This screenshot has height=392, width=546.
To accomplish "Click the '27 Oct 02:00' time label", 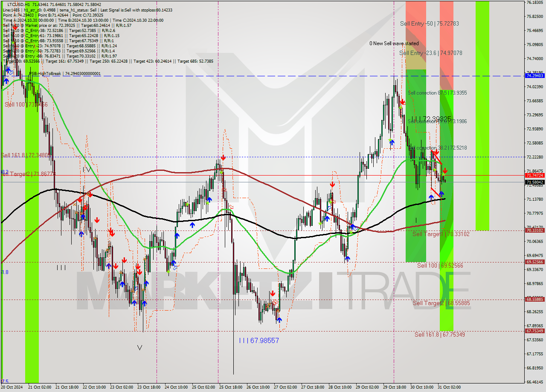I will pyautogui.click(x=285, y=387).
